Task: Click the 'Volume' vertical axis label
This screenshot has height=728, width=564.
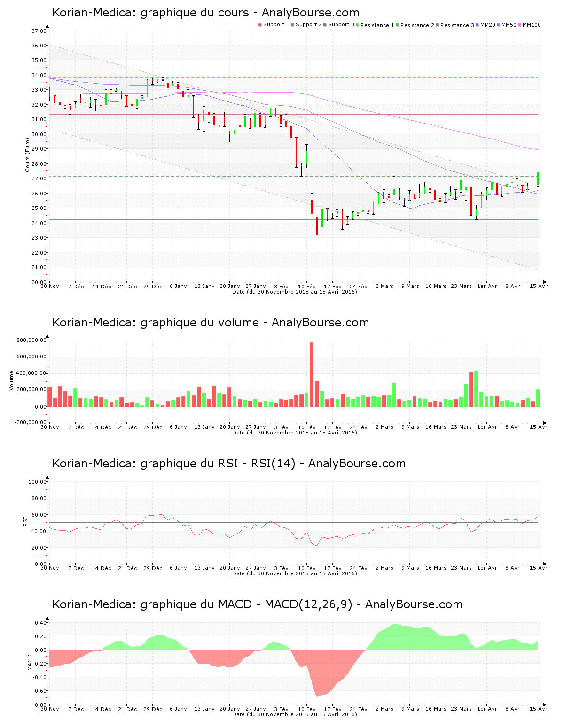Action: click(12, 380)
